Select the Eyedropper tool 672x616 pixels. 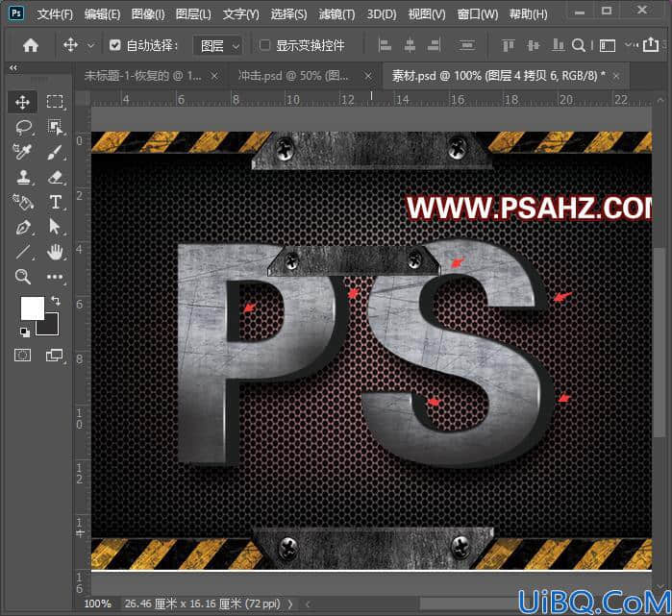22,152
